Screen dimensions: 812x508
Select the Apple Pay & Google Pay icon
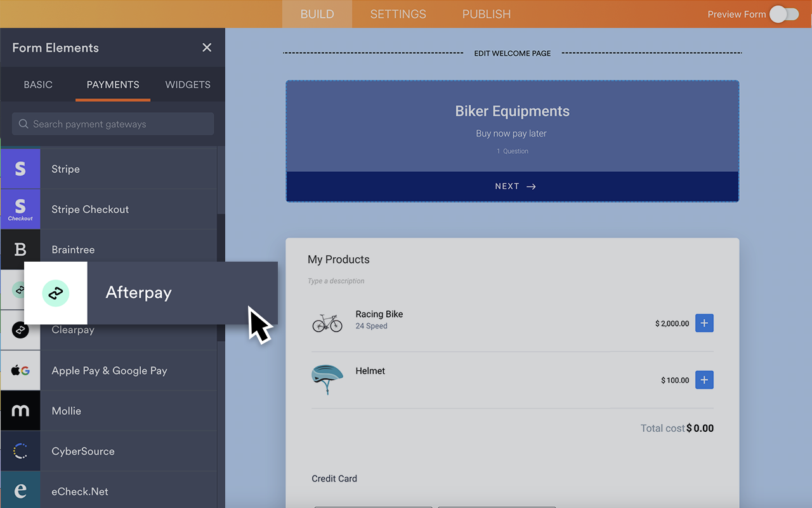point(20,370)
